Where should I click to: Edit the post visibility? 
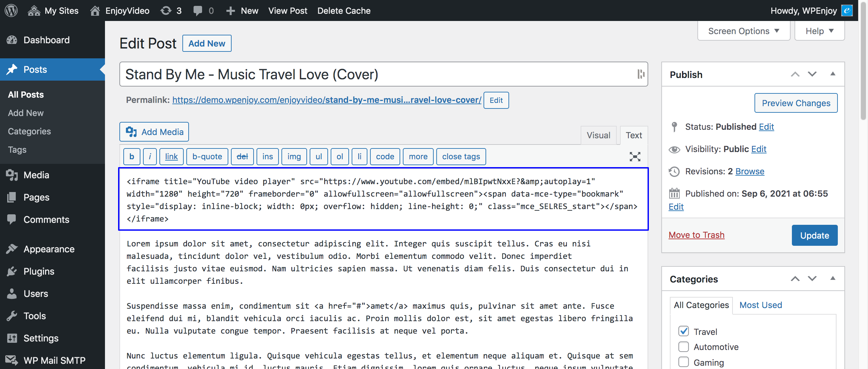pos(759,149)
